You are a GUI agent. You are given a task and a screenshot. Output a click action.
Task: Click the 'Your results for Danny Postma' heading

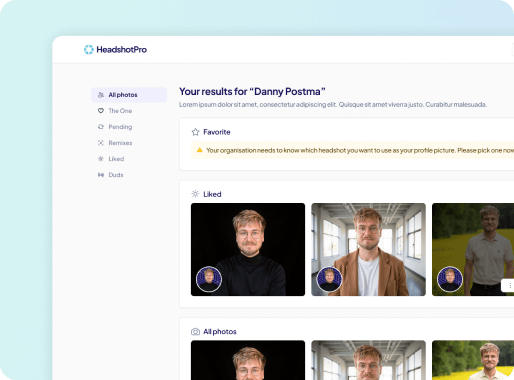coord(252,91)
